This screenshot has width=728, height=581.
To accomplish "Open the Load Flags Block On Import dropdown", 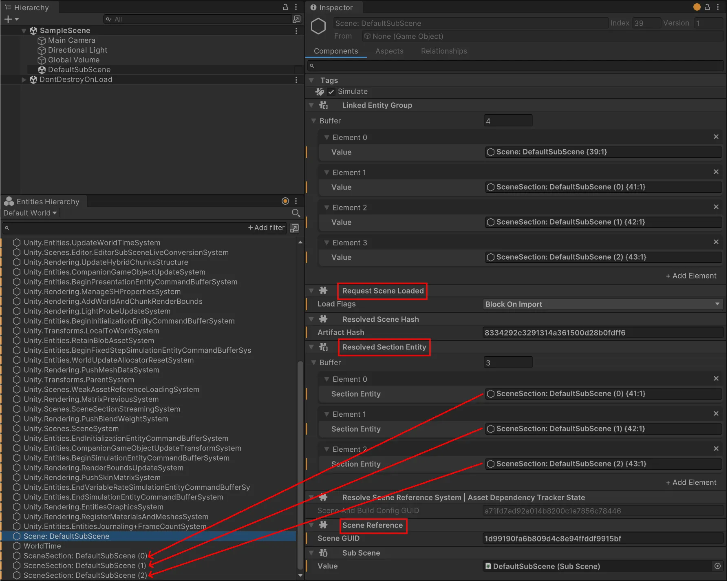I will [602, 304].
